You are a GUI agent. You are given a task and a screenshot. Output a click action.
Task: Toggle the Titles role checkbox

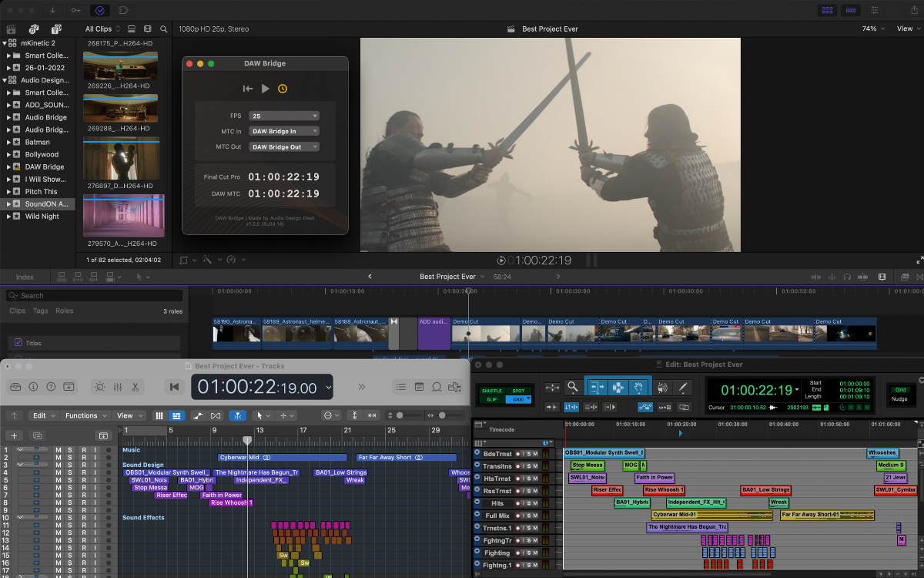click(19, 343)
